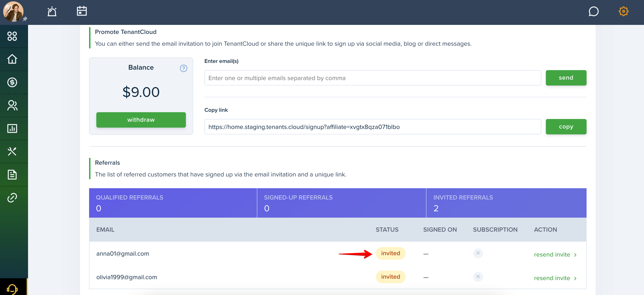Screen dimensions: 644x295
Task: Open the Maintenance tools icon in sidebar
Action: click(12, 151)
